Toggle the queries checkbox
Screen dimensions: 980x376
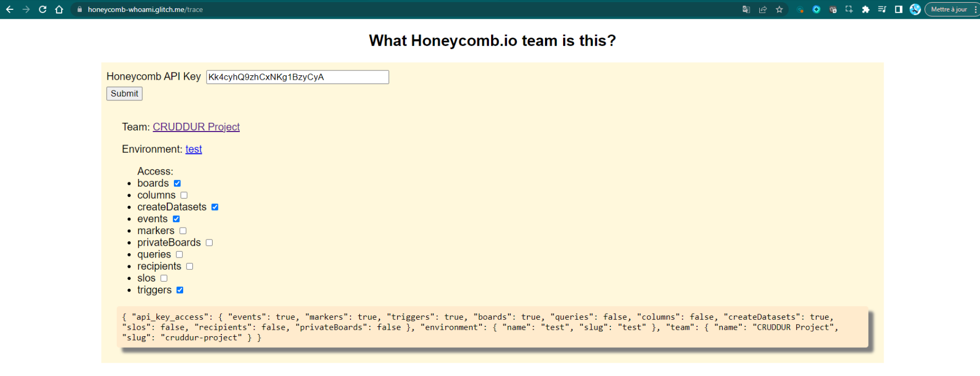point(179,254)
